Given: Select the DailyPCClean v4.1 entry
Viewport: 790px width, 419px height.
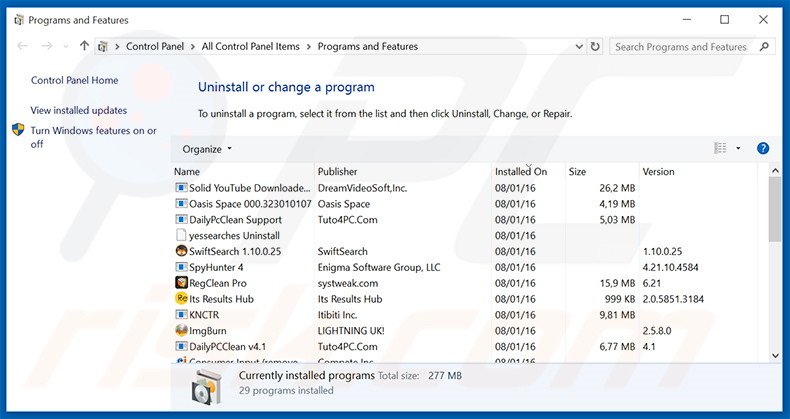Looking at the screenshot, I should click(227, 346).
